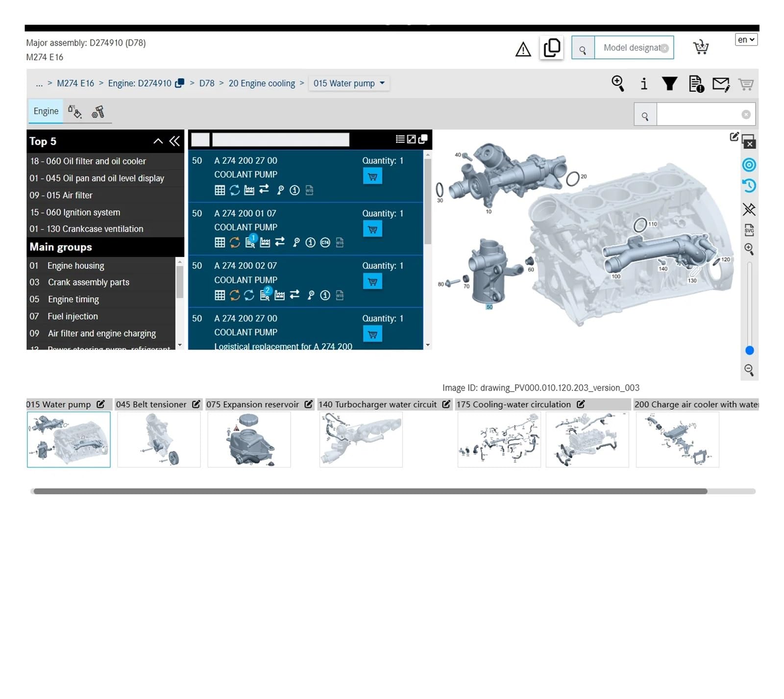This screenshot has height=699, width=784.
Task: Select main group 05 Engine timing
Action: pos(101,300)
